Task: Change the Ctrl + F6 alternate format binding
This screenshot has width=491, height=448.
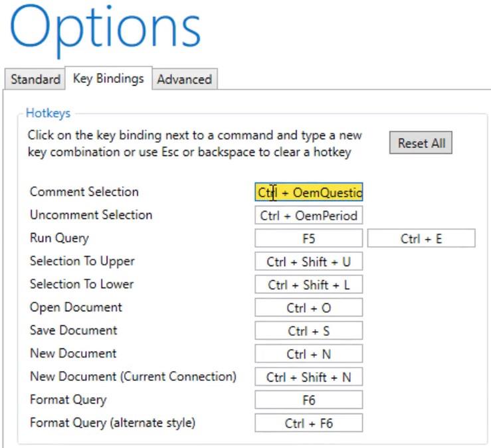Action: pos(309,423)
